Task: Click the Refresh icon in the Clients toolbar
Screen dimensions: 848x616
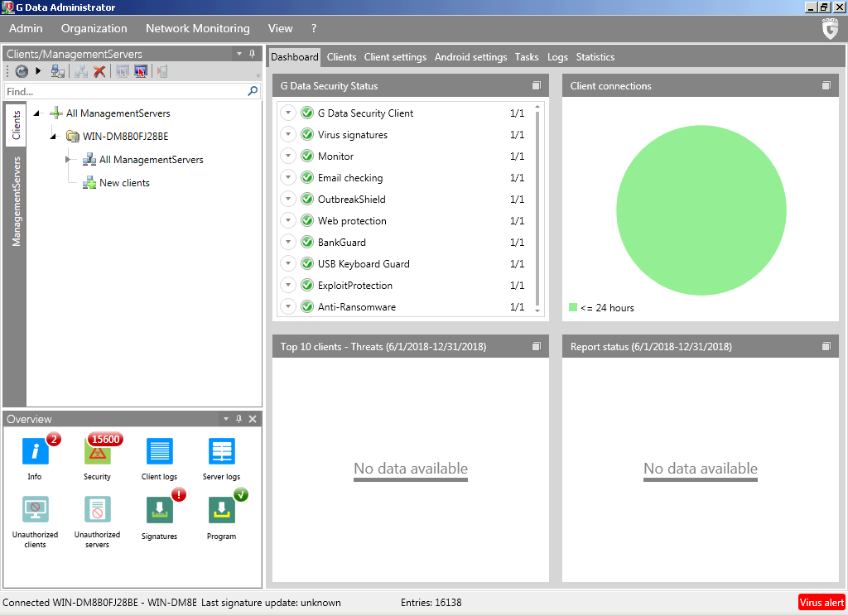Action: coord(22,72)
